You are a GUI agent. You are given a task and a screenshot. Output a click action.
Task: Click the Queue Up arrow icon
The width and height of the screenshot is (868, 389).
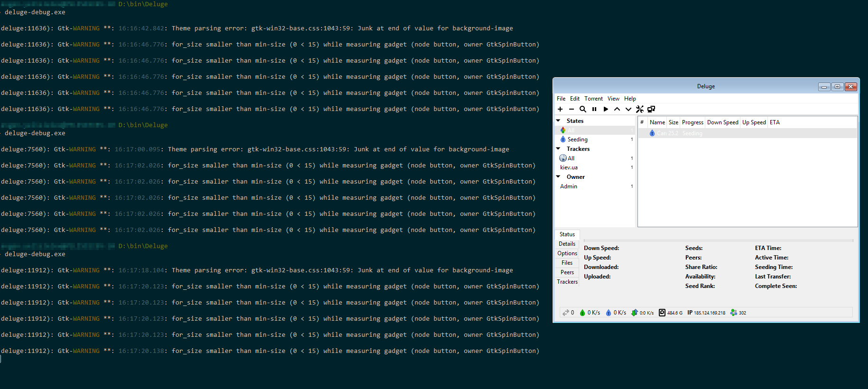point(617,109)
